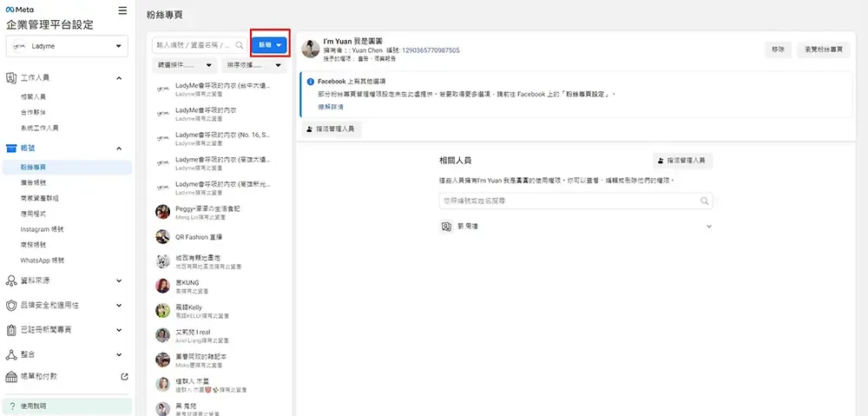Click the 瀏覽粉絲專頁 button
Viewport: 868px width, 416px height.
[823, 50]
